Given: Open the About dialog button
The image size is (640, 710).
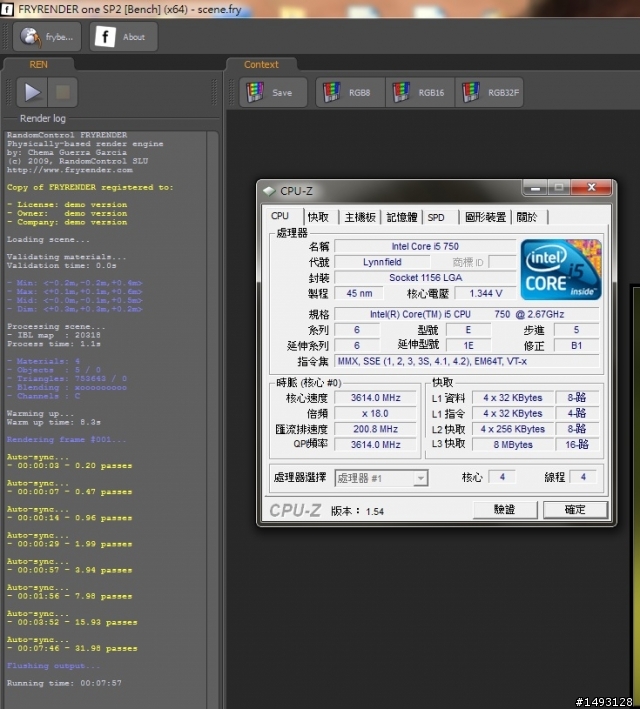Looking at the screenshot, I should [123, 37].
